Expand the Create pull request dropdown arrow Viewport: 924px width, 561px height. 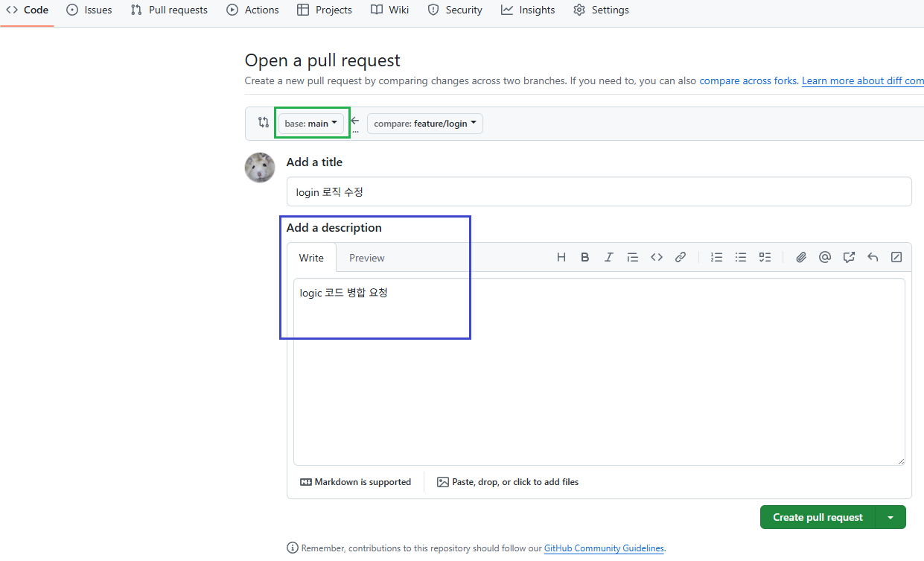pyautogui.click(x=890, y=516)
